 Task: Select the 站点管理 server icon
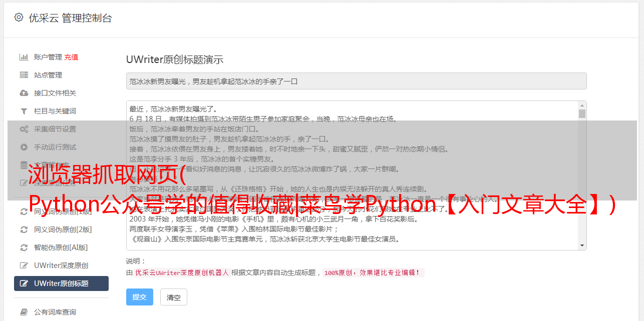tap(24, 75)
